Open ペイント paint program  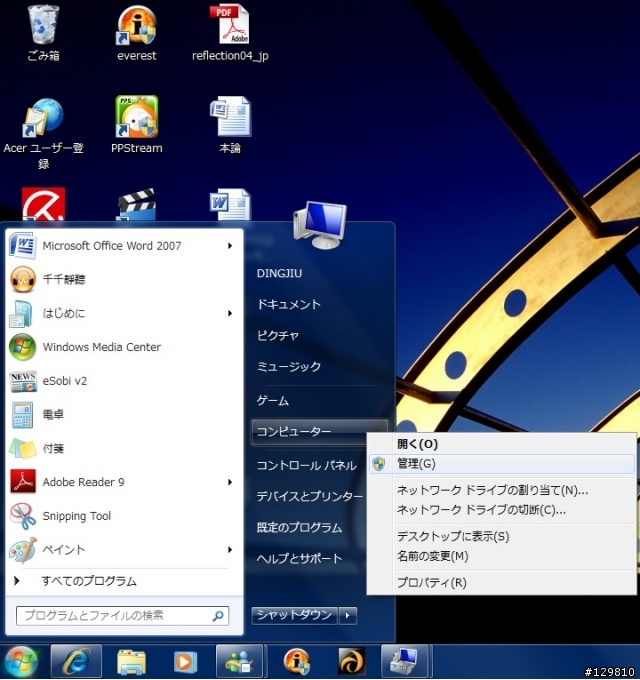123,550
